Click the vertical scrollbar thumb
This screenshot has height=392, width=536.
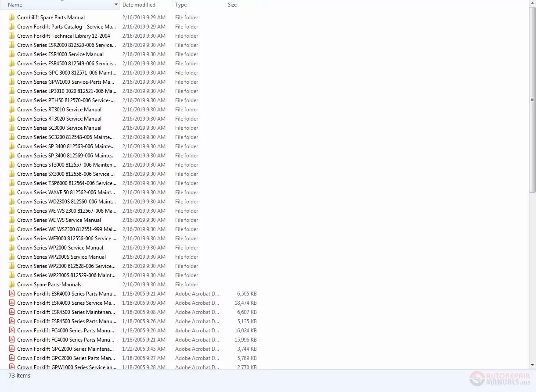click(532, 100)
